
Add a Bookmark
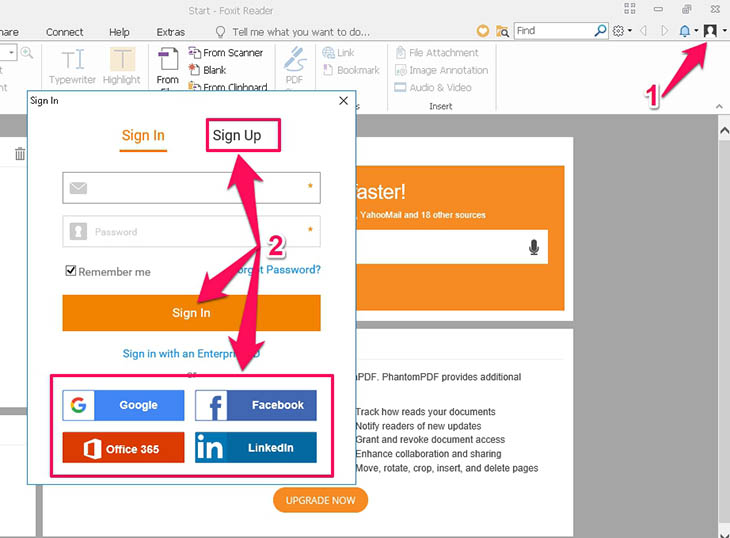(351, 70)
